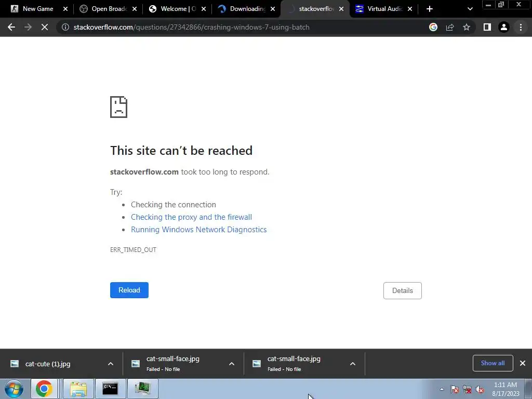Click the ERR_TIMED_OUT error code text
The width and height of the screenshot is (532, 399).
(133, 250)
